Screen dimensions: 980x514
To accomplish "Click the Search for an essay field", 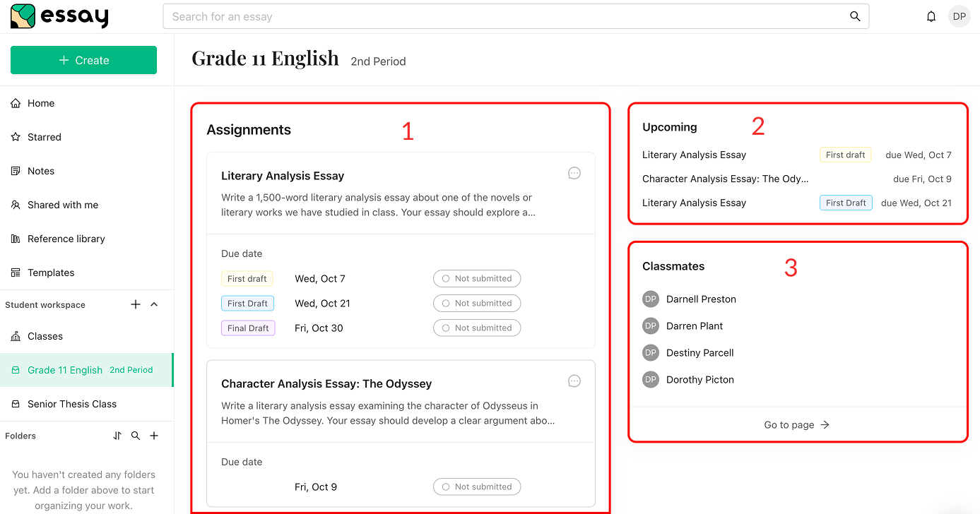I will point(516,17).
